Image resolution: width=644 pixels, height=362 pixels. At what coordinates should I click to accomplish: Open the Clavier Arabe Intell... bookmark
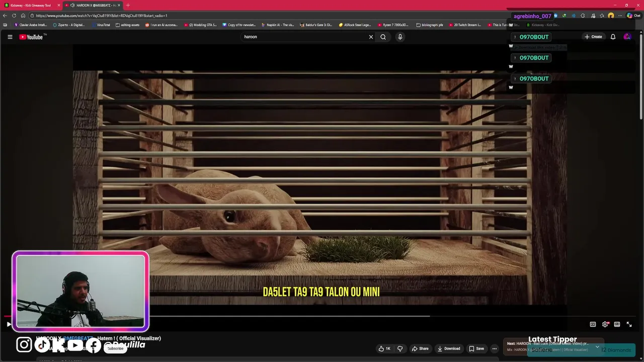click(x=31, y=25)
